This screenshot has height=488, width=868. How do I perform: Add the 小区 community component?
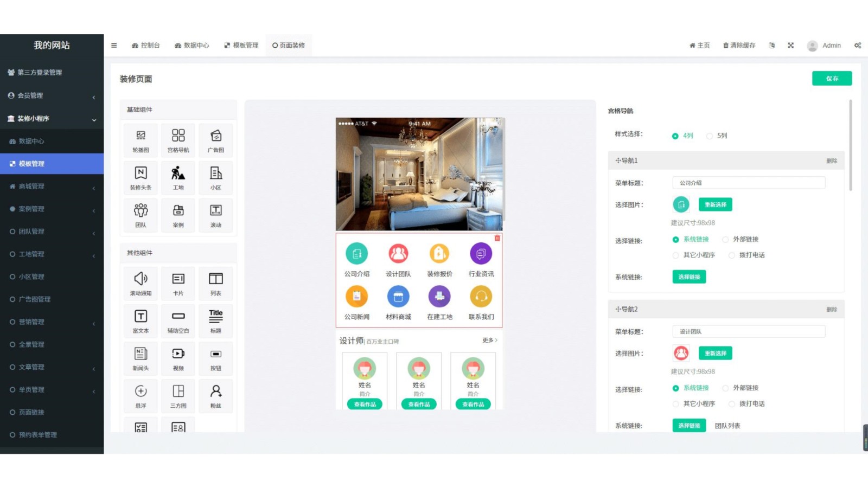coord(216,177)
